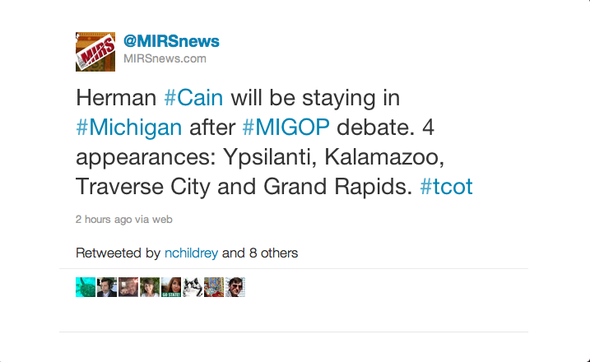Open the '2 hours ago' timestamp permalink

click(x=104, y=219)
